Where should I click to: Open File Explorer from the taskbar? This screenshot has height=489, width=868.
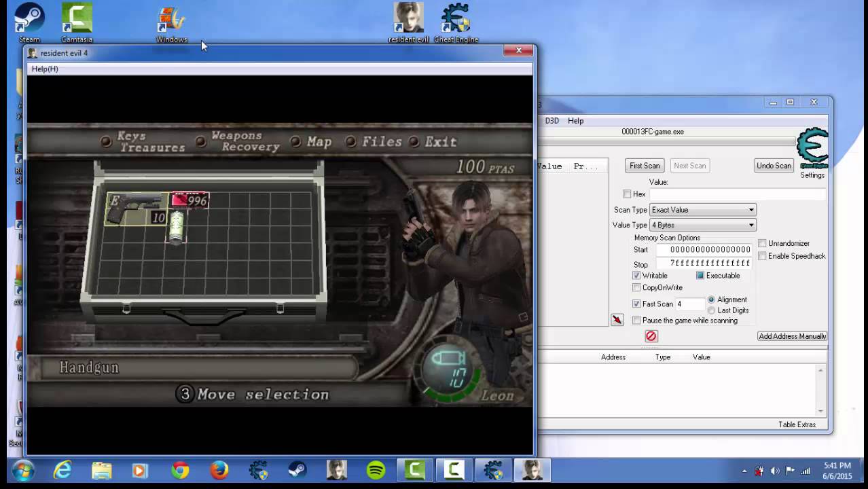click(101, 470)
